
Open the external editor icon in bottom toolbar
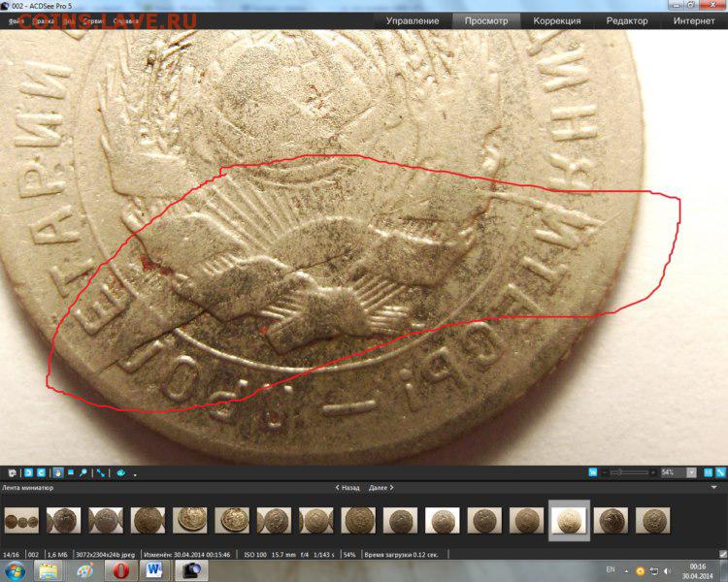[x=13, y=473]
